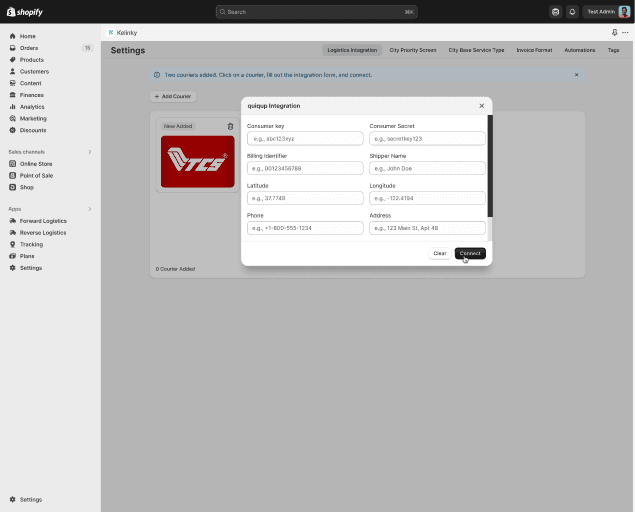Click the three-dot more options icon
The image size is (635, 512).
[x=626, y=32]
